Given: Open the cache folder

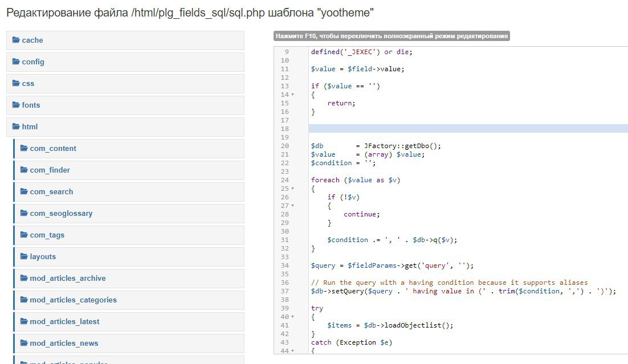Looking at the screenshot, I should [x=125, y=40].
